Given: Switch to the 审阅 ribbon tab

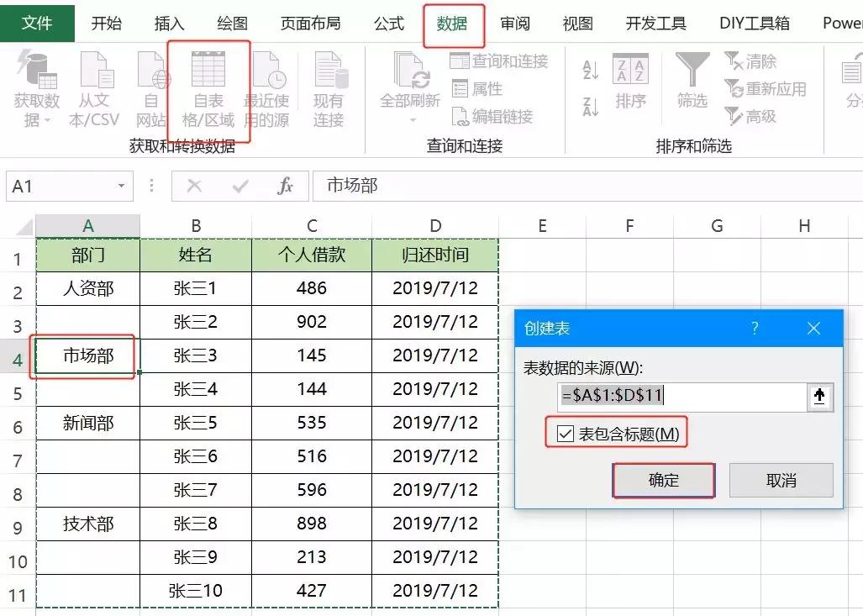Looking at the screenshot, I should (x=515, y=23).
